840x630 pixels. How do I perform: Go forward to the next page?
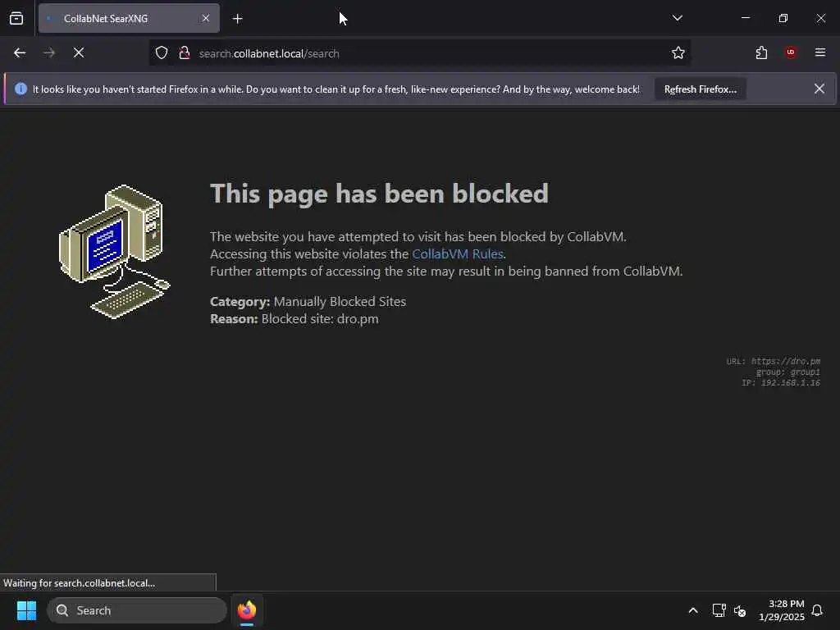click(49, 52)
